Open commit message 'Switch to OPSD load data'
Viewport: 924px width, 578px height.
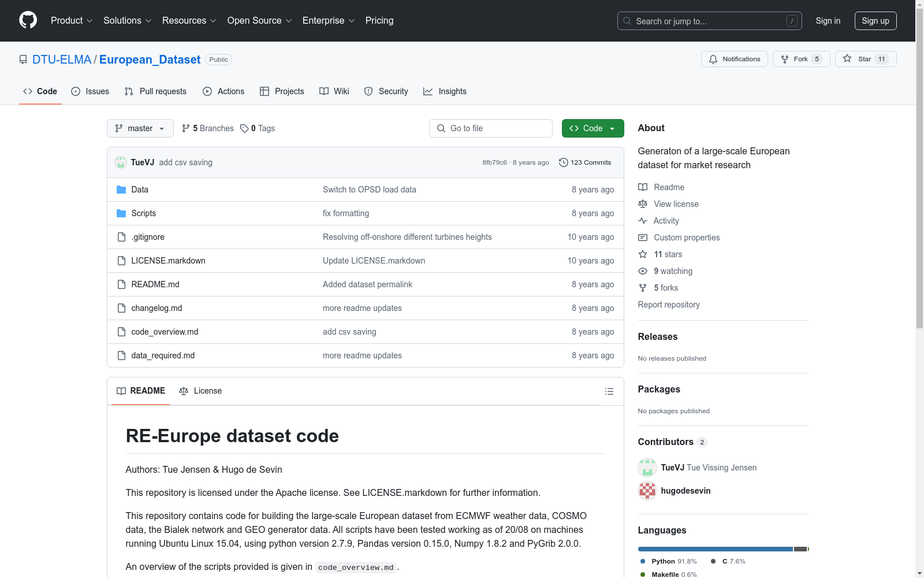pos(370,190)
